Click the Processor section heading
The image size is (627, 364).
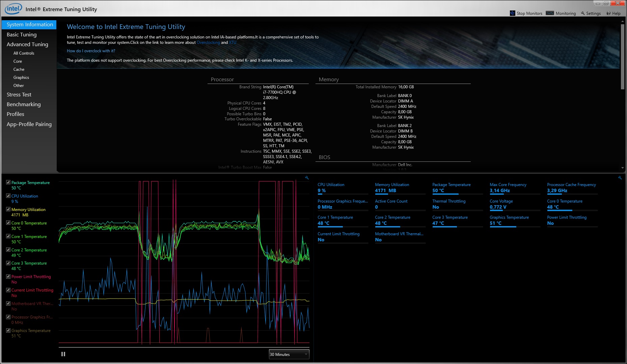[x=222, y=80]
